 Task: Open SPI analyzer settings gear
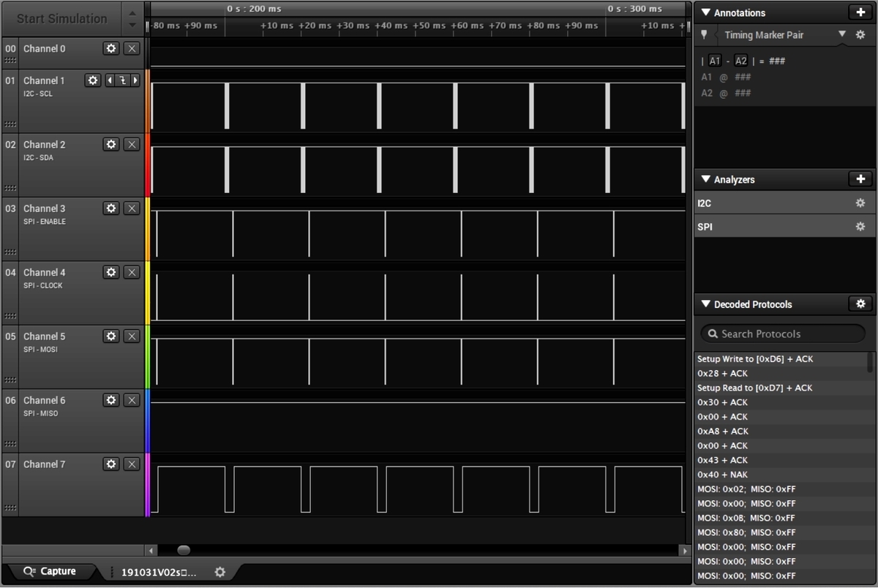pyautogui.click(x=860, y=227)
